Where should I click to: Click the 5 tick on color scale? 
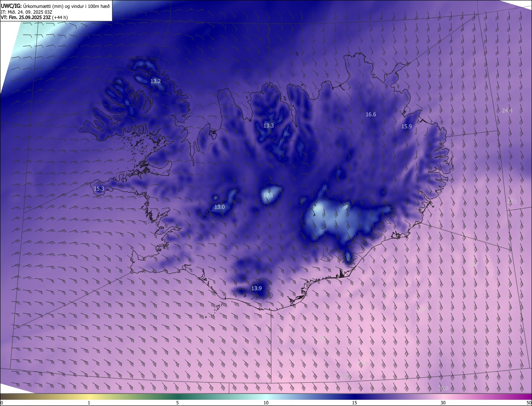pyautogui.click(x=177, y=403)
